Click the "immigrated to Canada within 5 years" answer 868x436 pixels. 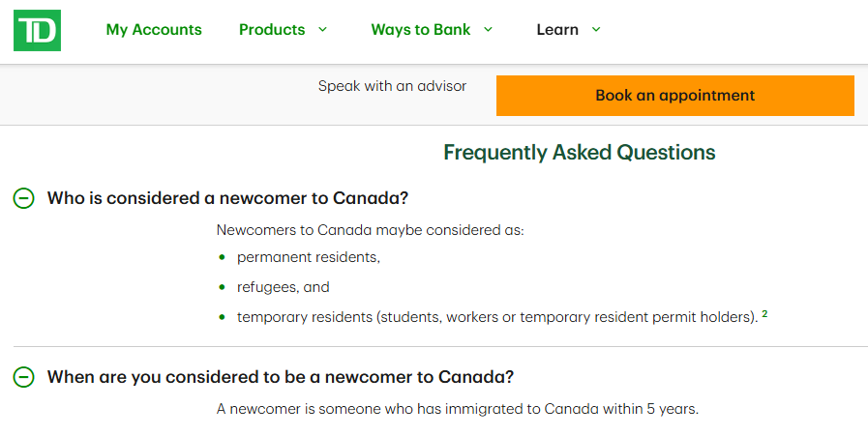click(457, 409)
